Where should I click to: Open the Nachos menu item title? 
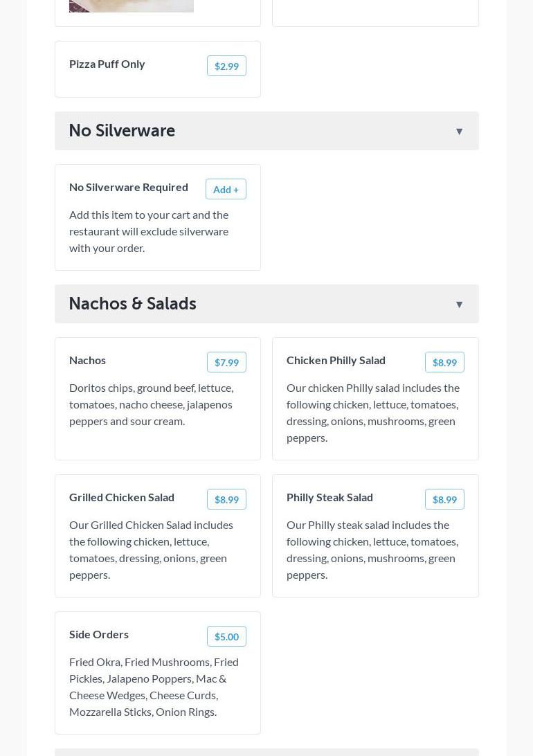click(x=87, y=360)
